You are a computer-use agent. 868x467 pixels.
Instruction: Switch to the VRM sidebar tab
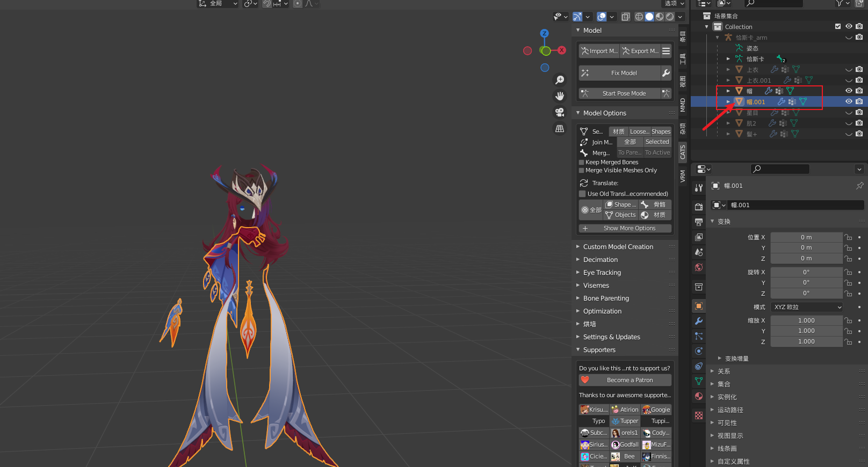(x=683, y=176)
